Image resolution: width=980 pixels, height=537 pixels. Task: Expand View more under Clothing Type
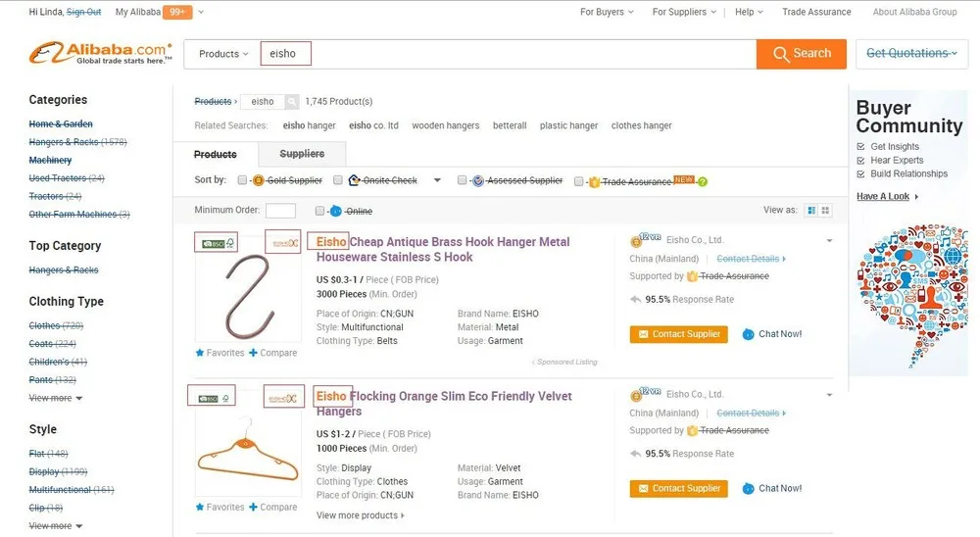pyautogui.click(x=56, y=398)
